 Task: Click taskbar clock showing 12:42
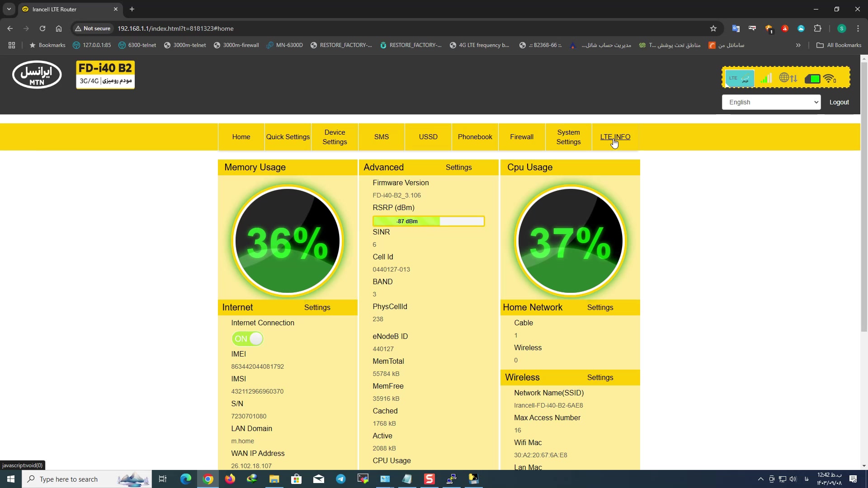(829, 479)
